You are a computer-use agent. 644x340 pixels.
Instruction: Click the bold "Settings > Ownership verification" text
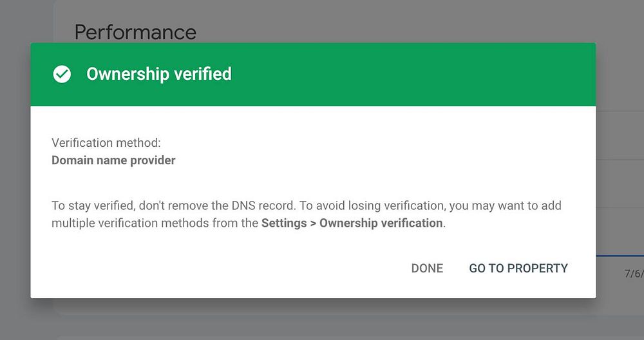coord(352,223)
